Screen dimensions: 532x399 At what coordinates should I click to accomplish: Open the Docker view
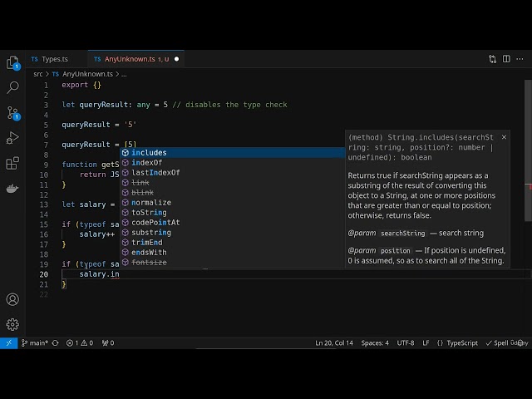(x=12, y=189)
